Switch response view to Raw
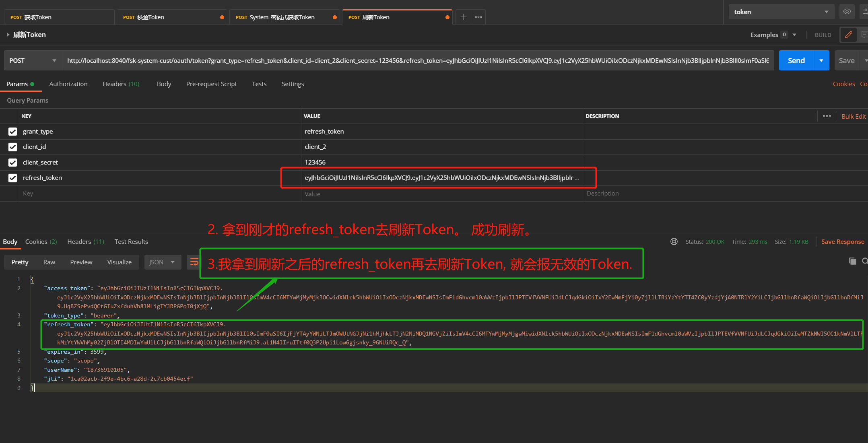This screenshot has width=868, height=443. 49,262
